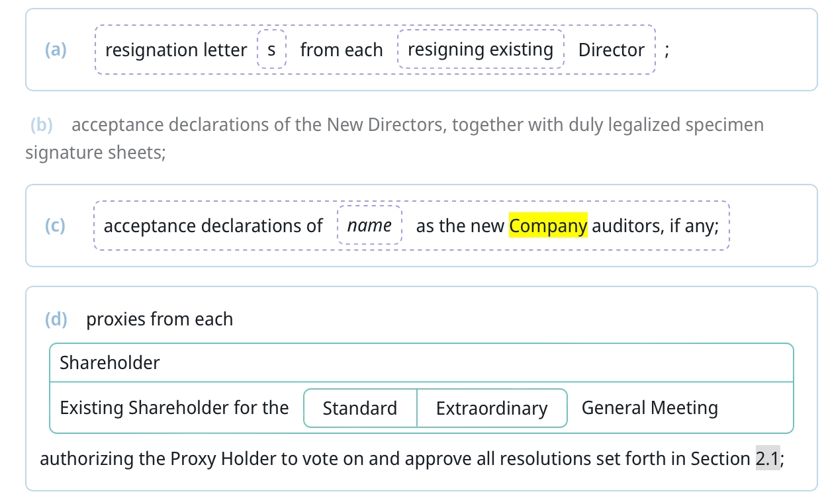Select the "Standard" meeting option
Image resolution: width=826 pixels, height=504 pixels.
pyautogui.click(x=360, y=408)
